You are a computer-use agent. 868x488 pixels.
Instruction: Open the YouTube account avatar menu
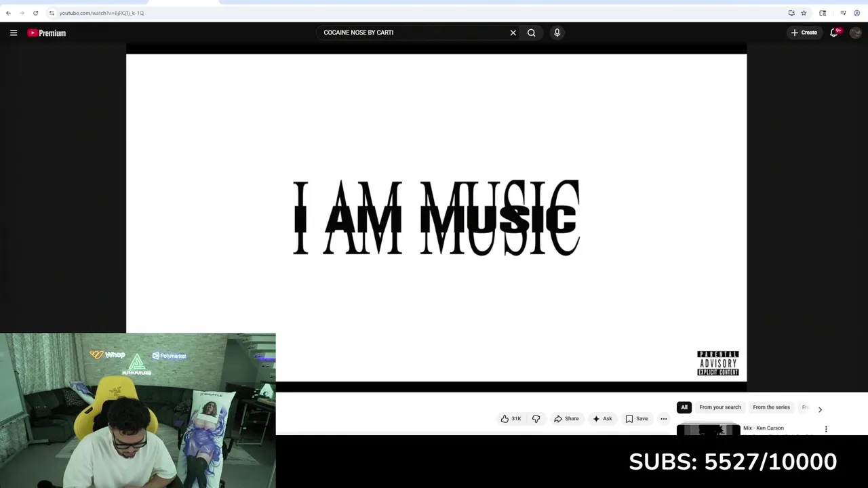856,33
